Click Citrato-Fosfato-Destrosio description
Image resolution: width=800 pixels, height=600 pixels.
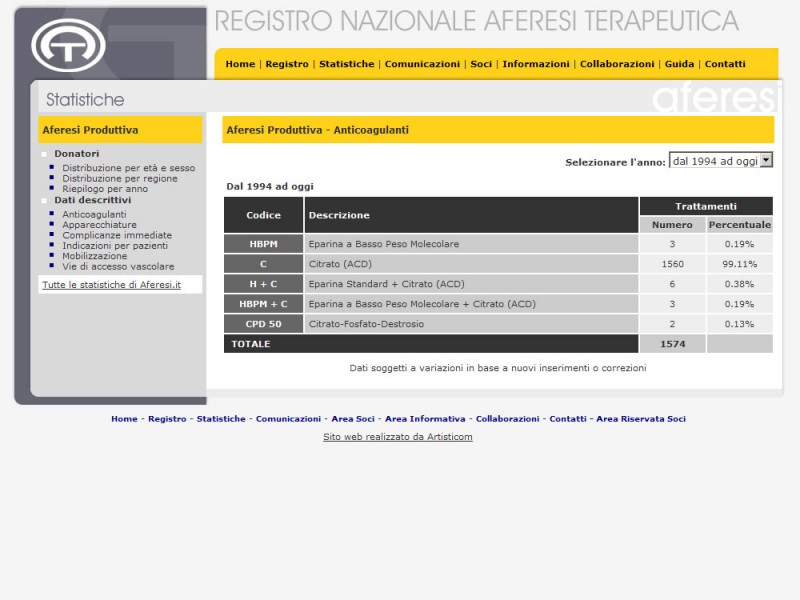coord(471,324)
